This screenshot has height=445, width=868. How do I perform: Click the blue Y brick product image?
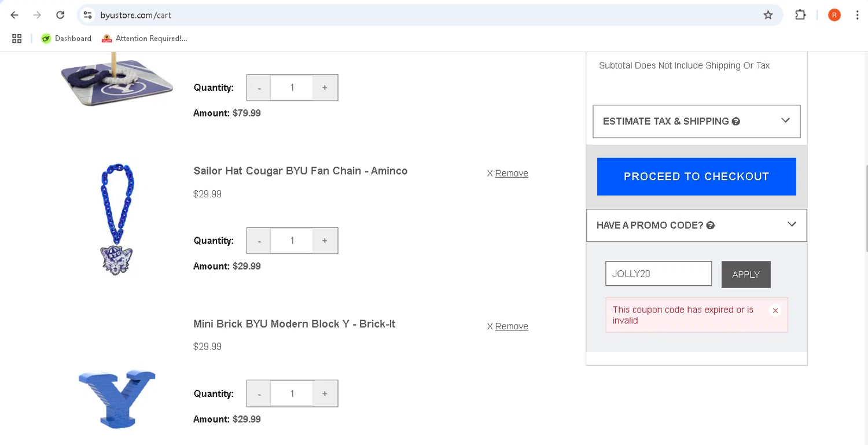coord(117,399)
